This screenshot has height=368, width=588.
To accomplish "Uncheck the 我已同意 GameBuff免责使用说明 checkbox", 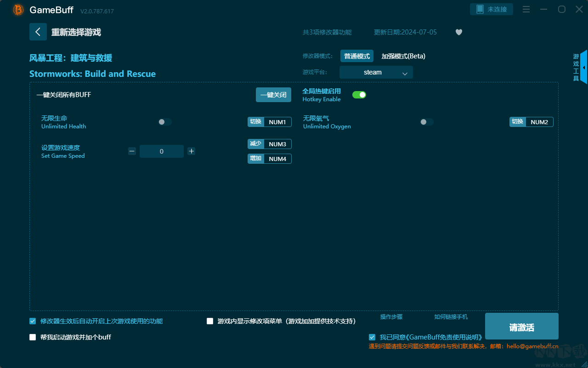I will (372, 337).
